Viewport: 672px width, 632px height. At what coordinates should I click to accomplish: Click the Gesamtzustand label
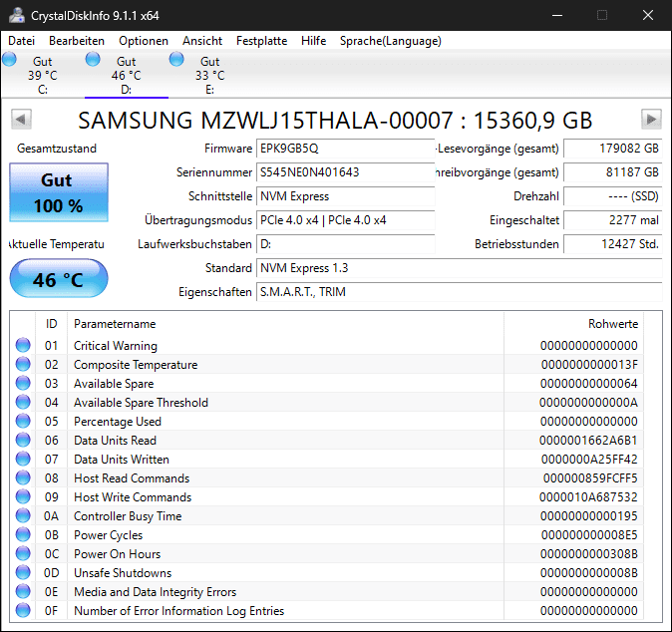coord(57,149)
